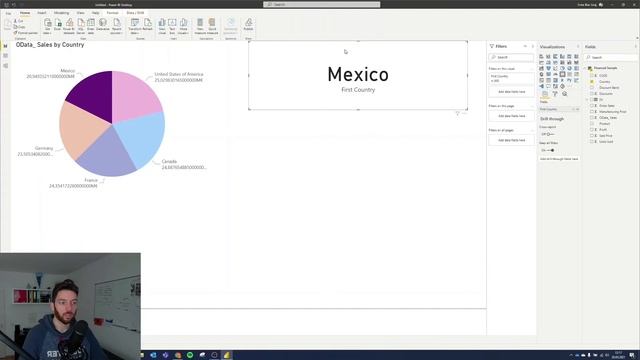Insert a New visual

tap(162, 25)
